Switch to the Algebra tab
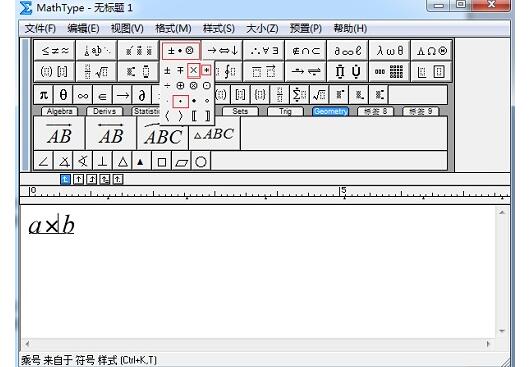The image size is (532, 367). (59, 111)
